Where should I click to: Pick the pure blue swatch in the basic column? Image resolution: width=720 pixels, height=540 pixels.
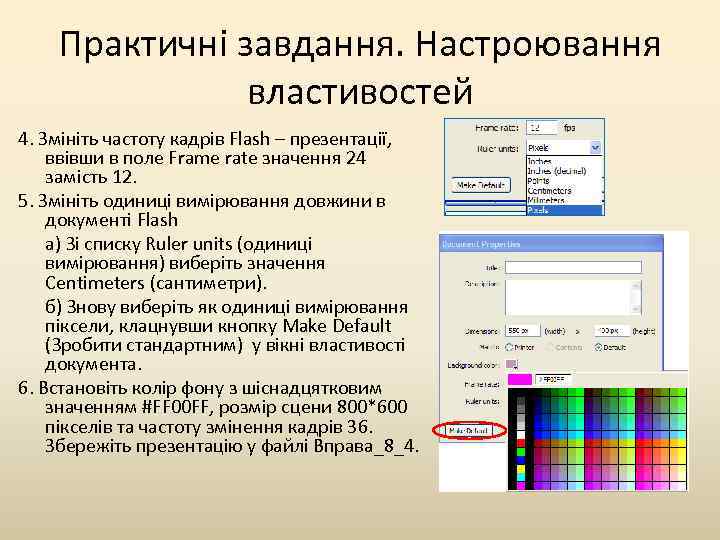point(521,461)
